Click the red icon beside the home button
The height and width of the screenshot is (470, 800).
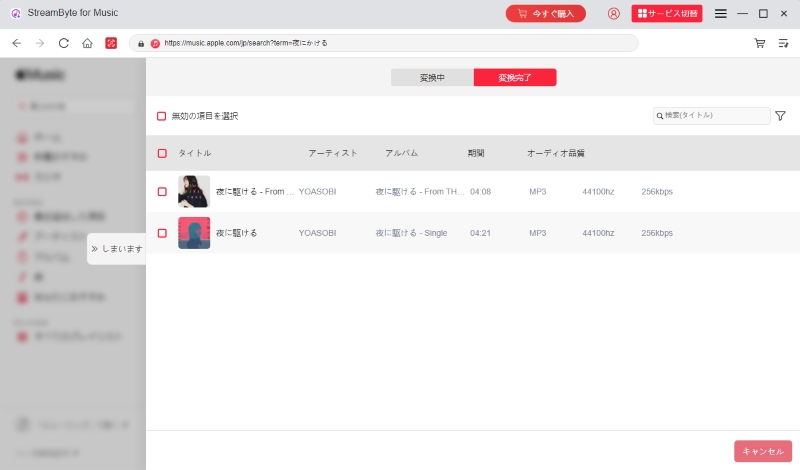click(111, 43)
